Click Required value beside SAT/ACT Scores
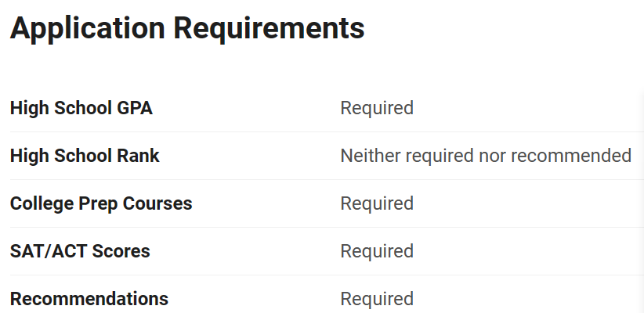The image size is (644, 313). pyautogui.click(x=377, y=251)
